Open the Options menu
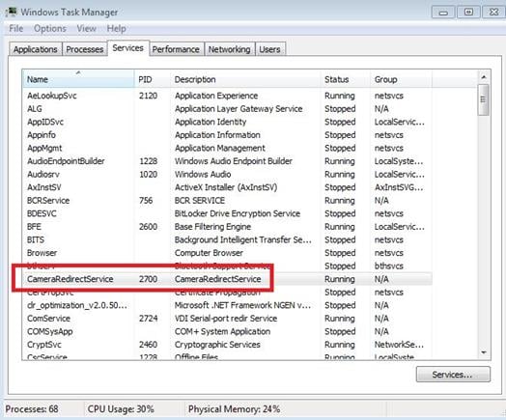This screenshot has width=506, height=420. click(x=50, y=29)
